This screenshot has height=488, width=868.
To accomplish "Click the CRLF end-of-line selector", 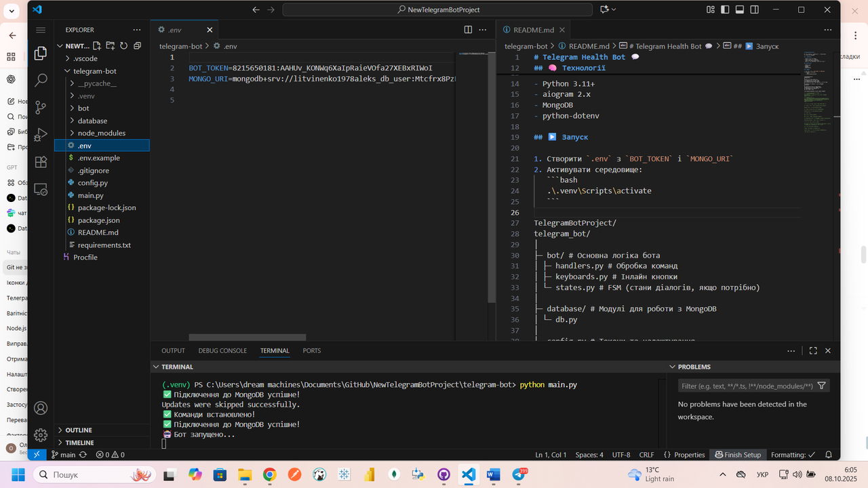I will (647, 455).
